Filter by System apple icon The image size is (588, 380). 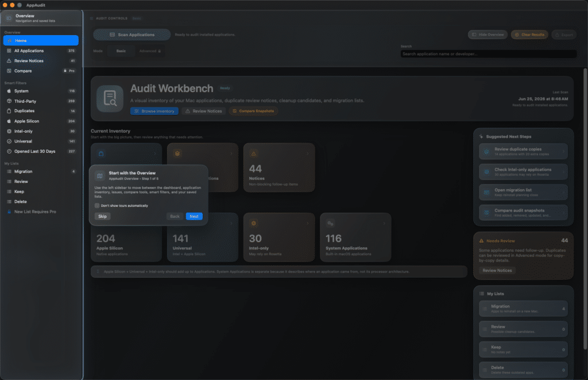coord(9,91)
